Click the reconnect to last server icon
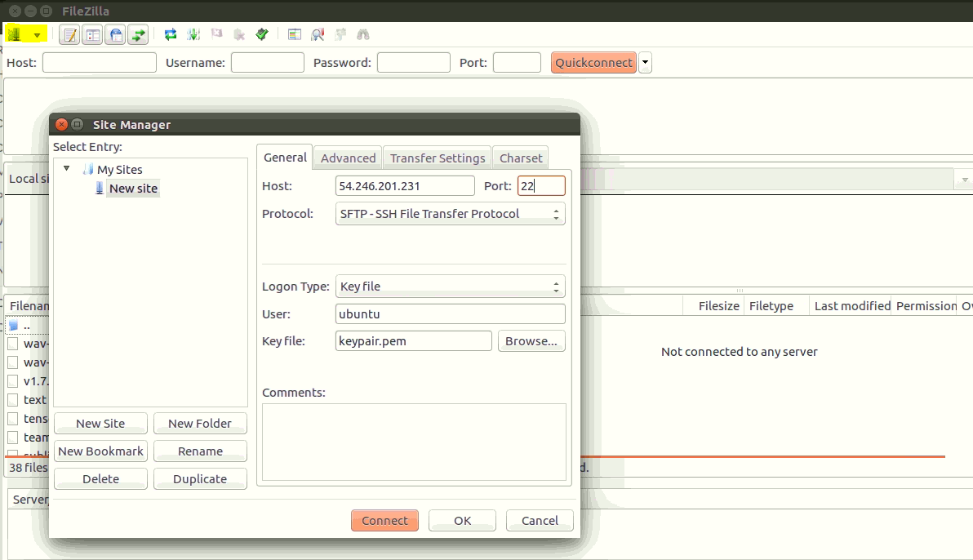Viewport: 973px width, 560px height. (262, 34)
